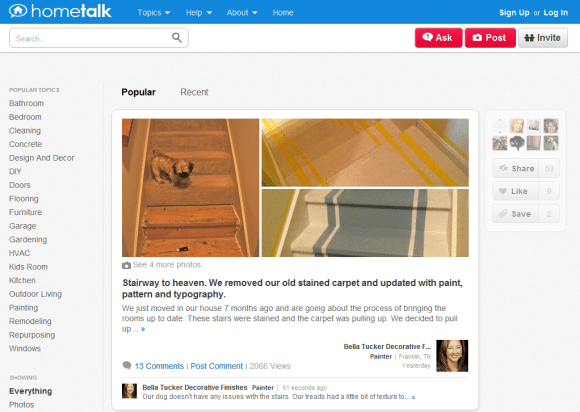Click the Invite people button

(543, 38)
